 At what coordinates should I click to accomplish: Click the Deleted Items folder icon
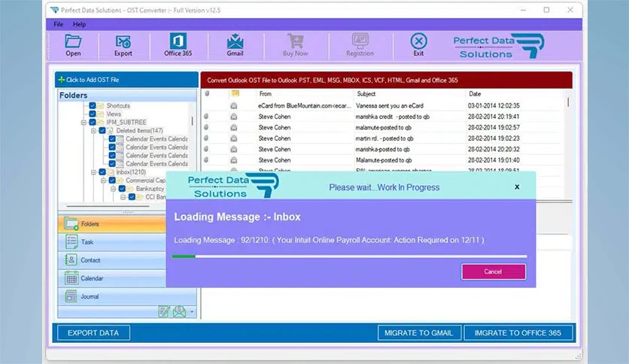click(x=110, y=131)
